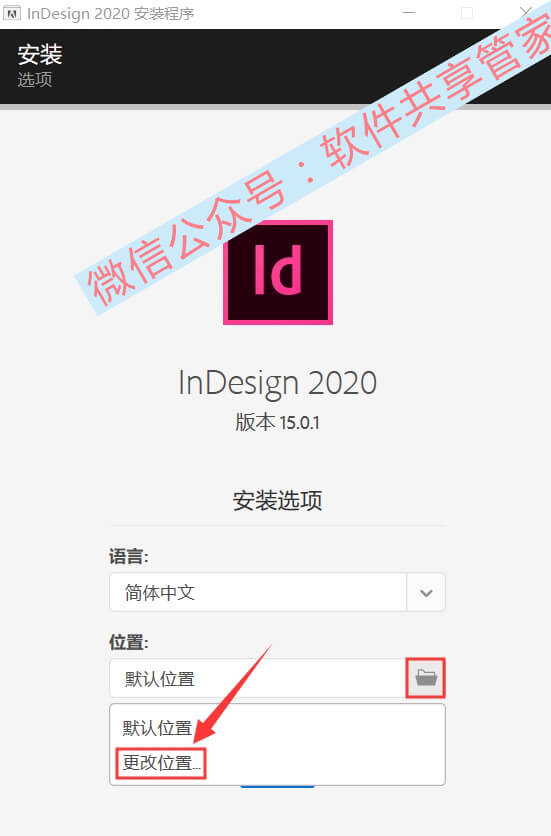Click the 语言: field label
The image size is (551, 836).
pyautogui.click(x=129, y=557)
